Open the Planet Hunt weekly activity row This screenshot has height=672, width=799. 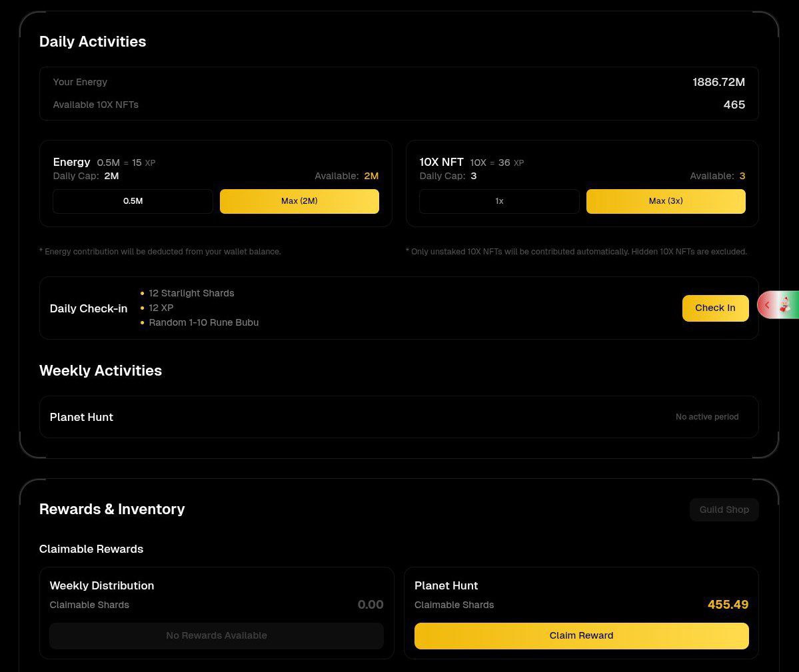pyautogui.click(x=399, y=417)
